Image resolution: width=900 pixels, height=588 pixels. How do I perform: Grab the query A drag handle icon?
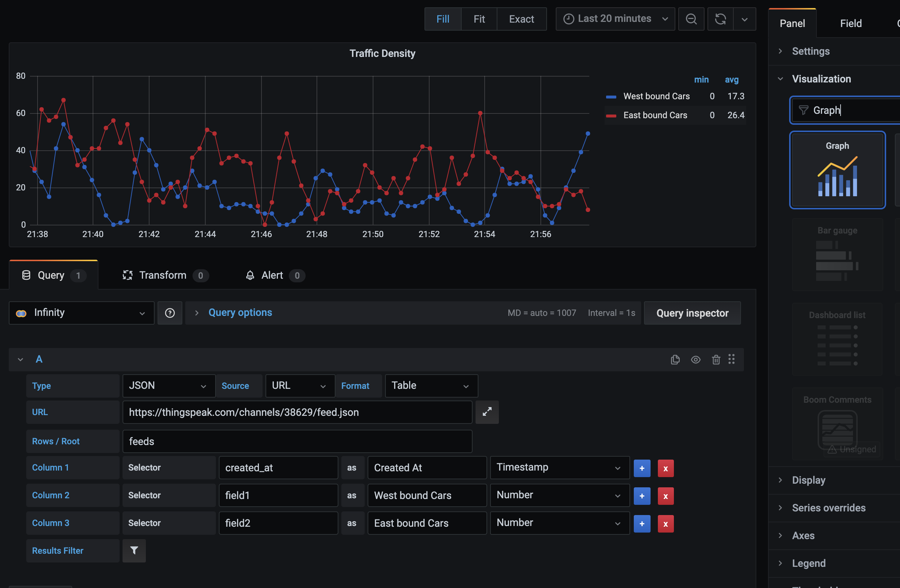[732, 359]
